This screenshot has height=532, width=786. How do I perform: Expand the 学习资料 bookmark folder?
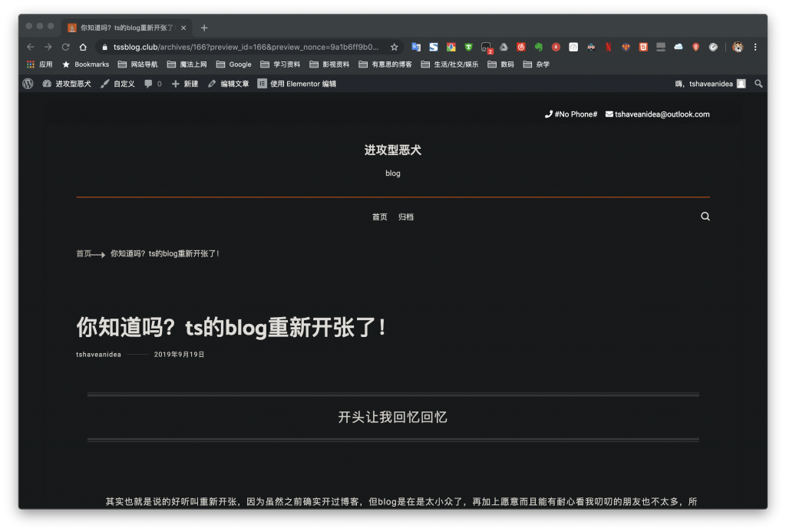point(281,64)
